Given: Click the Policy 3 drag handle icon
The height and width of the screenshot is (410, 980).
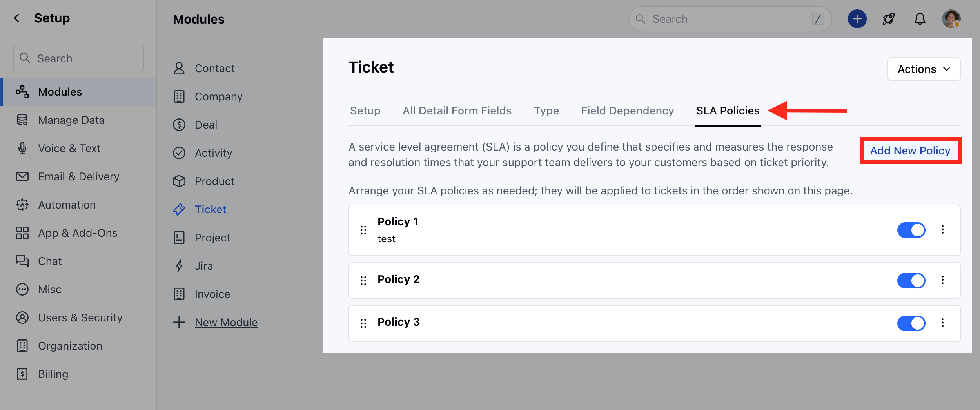Looking at the screenshot, I should pos(363,323).
